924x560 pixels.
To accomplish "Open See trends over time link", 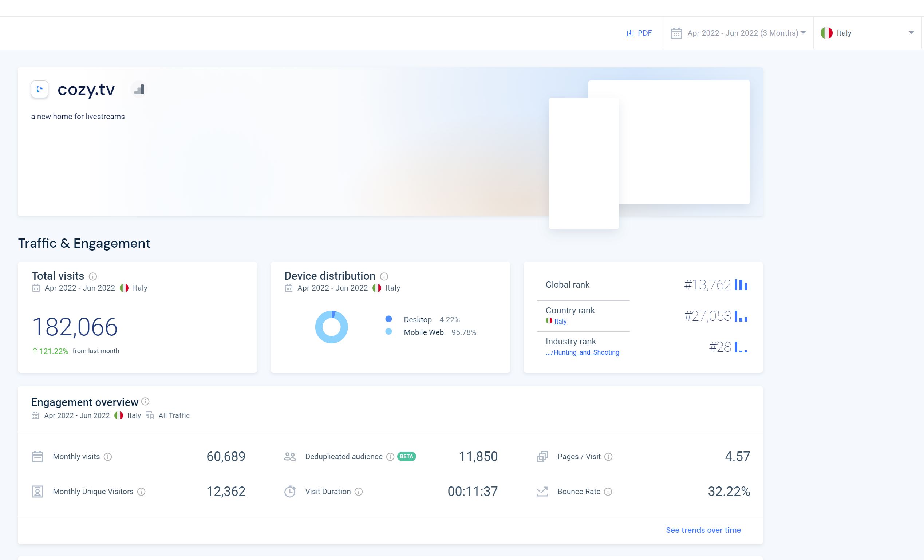I will pos(703,530).
